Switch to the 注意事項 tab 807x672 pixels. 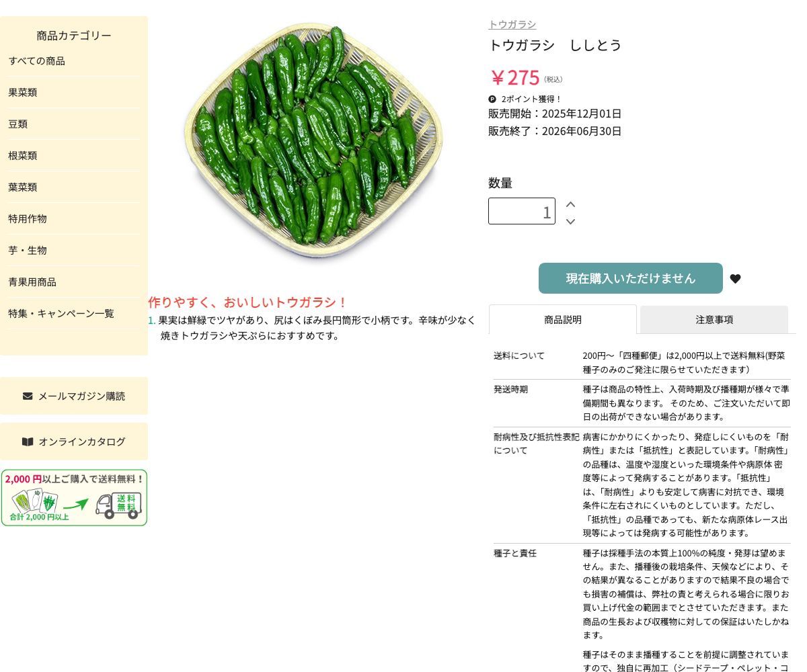point(714,320)
